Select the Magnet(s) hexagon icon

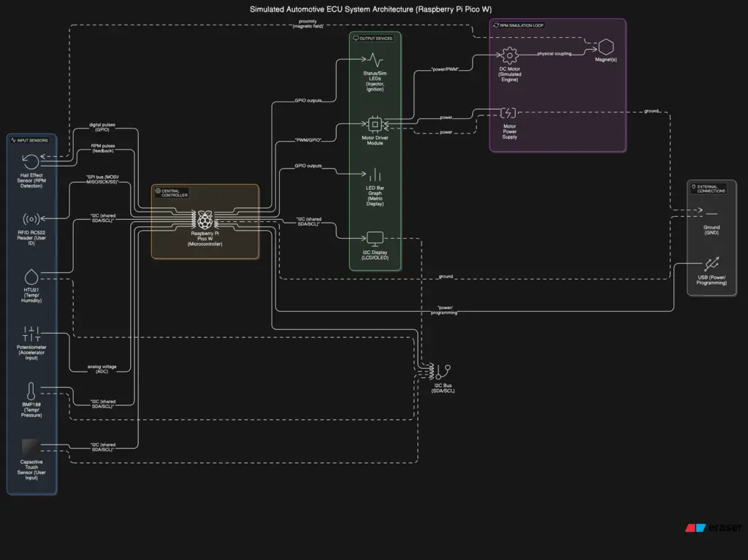(x=606, y=47)
